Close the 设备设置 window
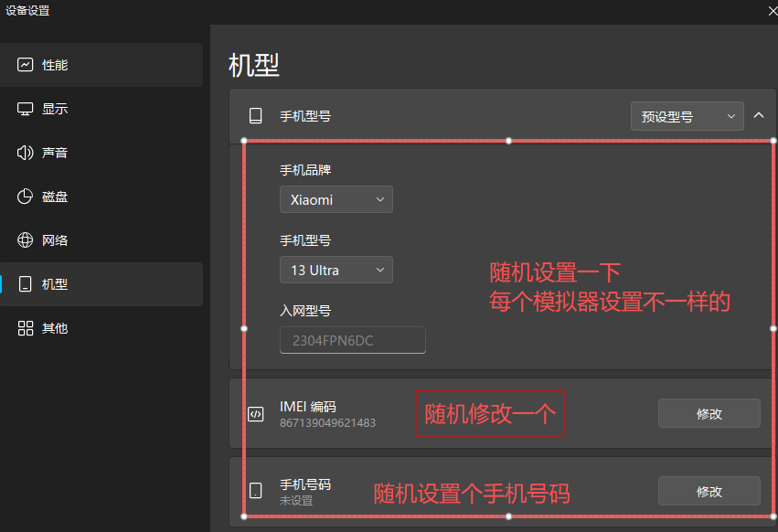Viewport: 778px width, 532px height. (771, 10)
